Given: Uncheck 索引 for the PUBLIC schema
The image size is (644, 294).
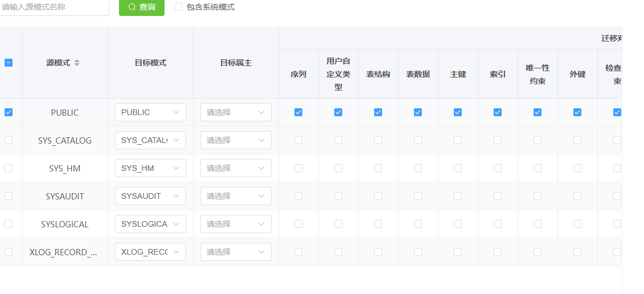Looking at the screenshot, I should 498,112.
